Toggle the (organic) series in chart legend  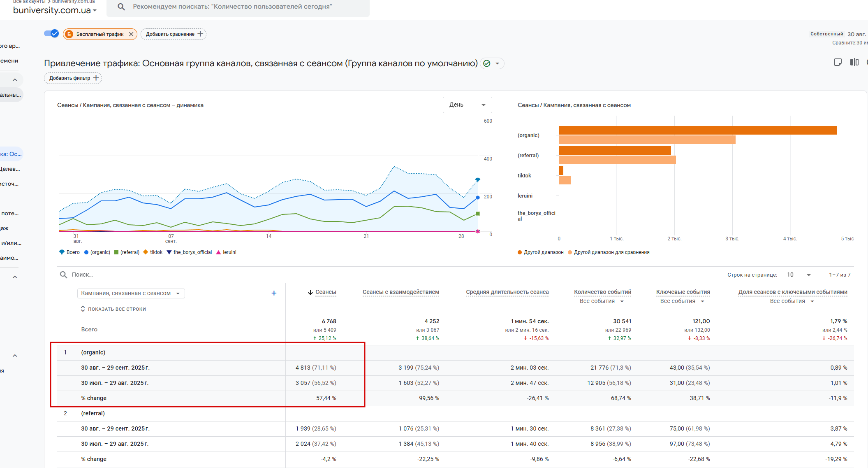click(97, 252)
